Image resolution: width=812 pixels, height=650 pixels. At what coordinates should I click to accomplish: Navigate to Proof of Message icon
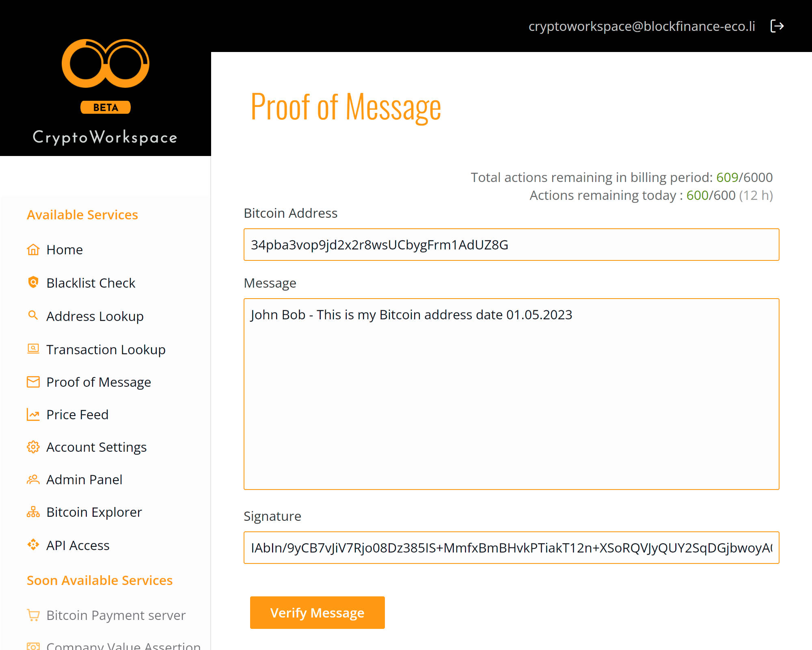point(32,382)
